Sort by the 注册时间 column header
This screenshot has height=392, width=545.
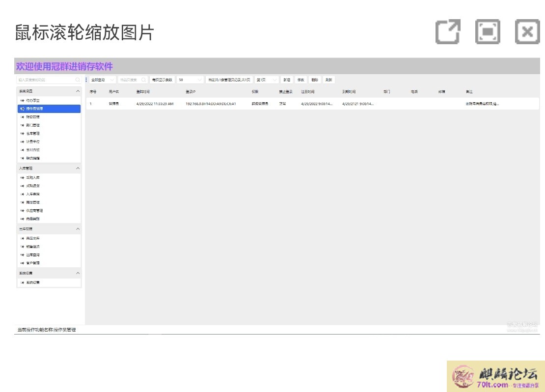coord(307,92)
